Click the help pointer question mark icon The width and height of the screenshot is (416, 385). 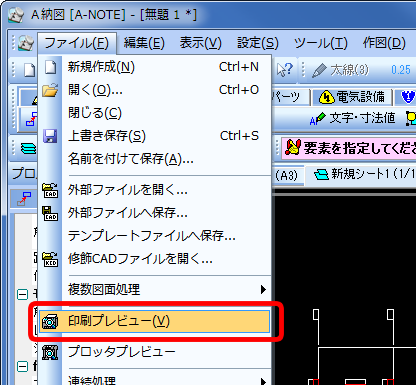tap(285, 70)
